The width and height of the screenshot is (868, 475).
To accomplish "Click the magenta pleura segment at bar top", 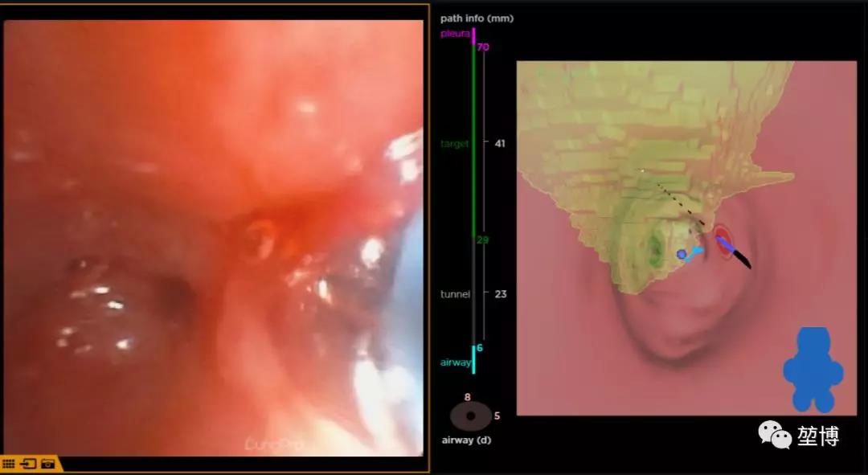I will 474,35.
